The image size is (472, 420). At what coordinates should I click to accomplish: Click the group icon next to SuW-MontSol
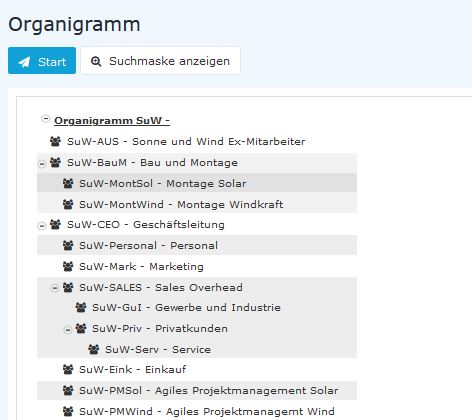click(x=68, y=183)
